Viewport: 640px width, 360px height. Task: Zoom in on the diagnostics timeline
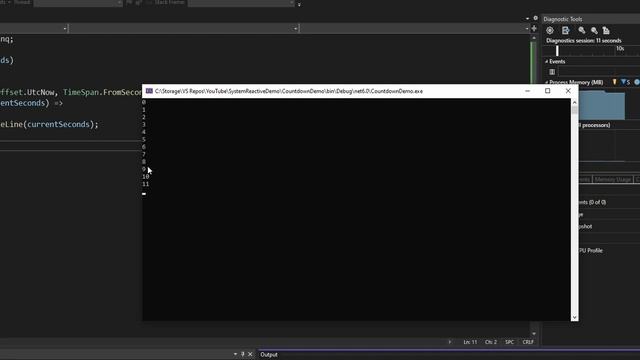pyautogui.click(x=582, y=31)
